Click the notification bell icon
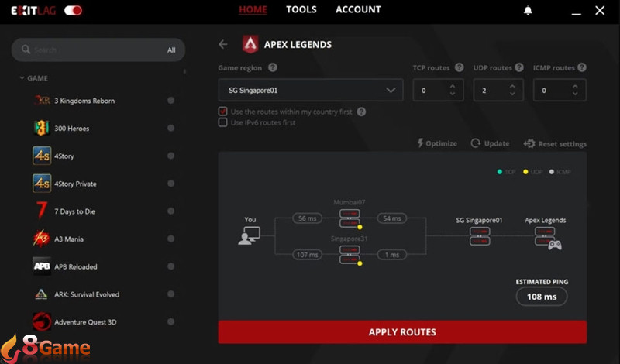The height and width of the screenshot is (364, 620). 529,11
